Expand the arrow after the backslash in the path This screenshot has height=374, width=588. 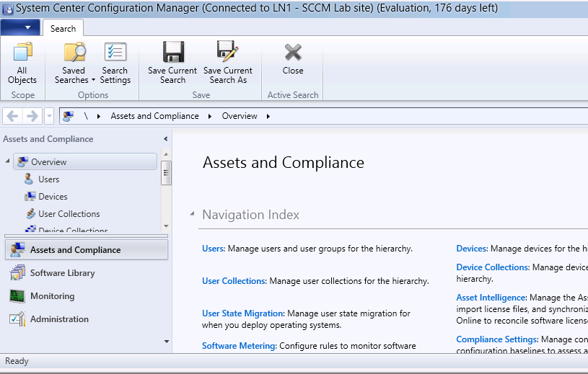(x=99, y=117)
